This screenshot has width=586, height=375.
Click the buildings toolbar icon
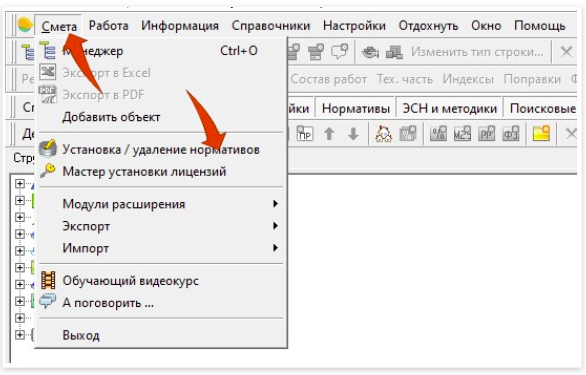394,52
